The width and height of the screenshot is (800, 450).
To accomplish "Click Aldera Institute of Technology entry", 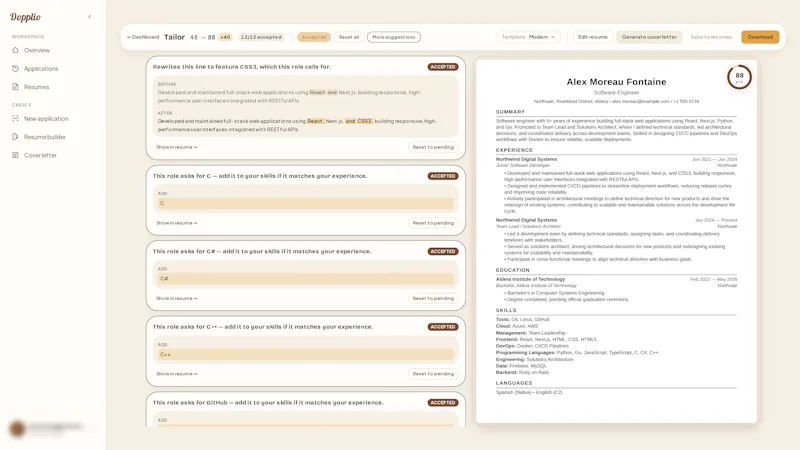I will (x=531, y=279).
